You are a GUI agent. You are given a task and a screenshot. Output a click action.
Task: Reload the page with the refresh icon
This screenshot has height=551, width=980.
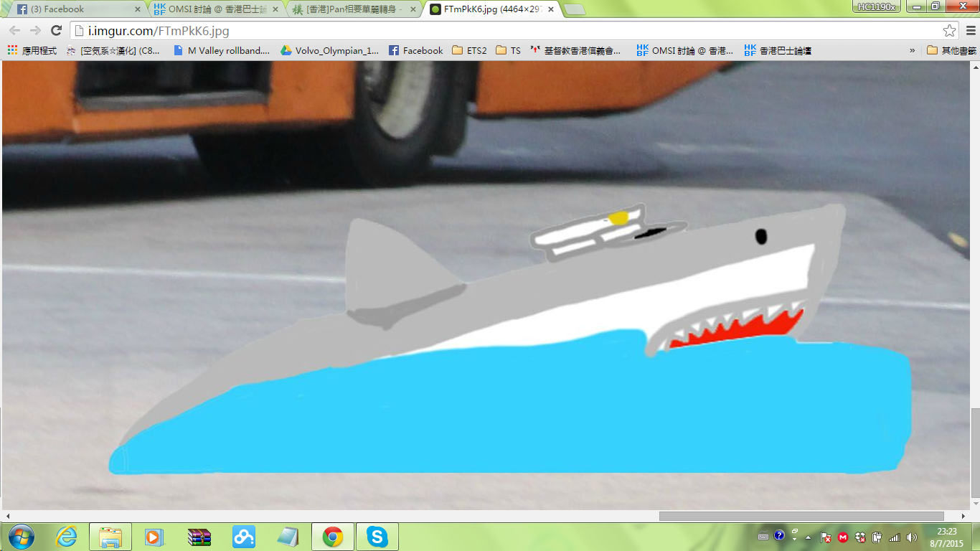(x=56, y=31)
